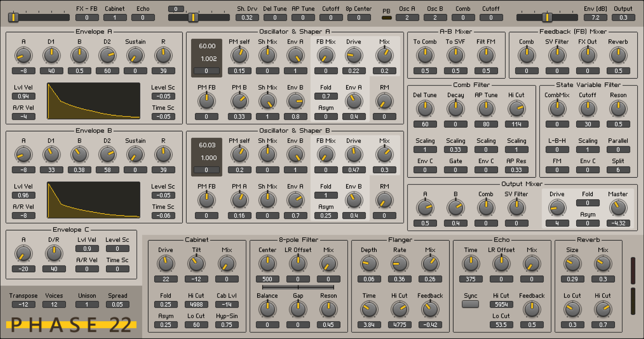Image resolution: width=644 pixels, height=339 pixels.
Task: Click the Lvl Vel value 0.94 in Envelope A
Action: pos(23,96)
